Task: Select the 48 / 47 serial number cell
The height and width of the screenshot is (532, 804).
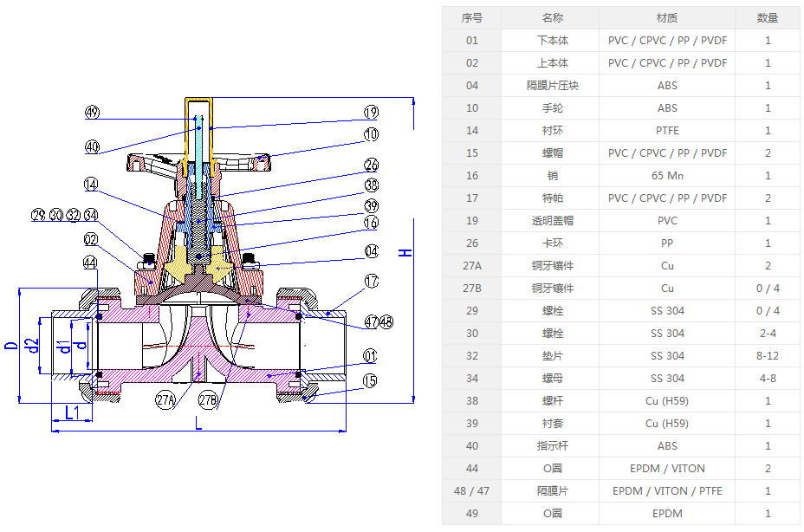Action: click(x=471, y=491)
